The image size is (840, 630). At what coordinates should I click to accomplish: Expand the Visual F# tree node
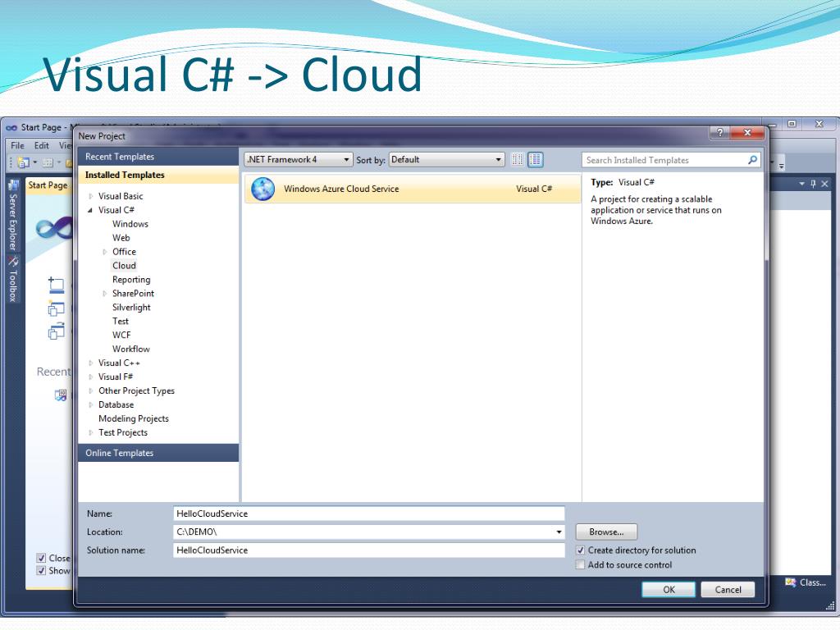click(90, 377)
